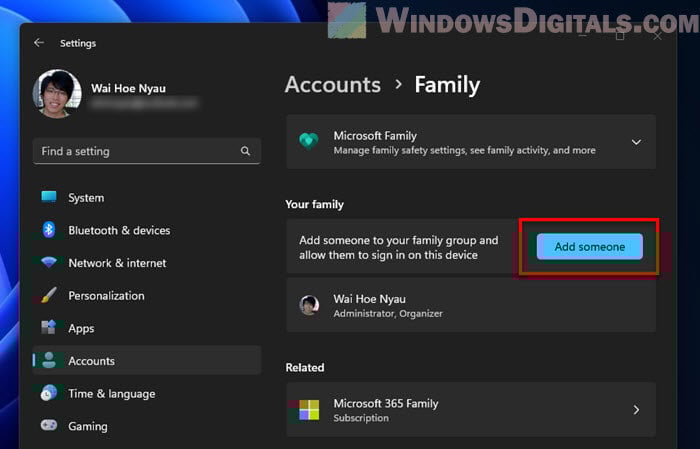Viewport: 700px width, 449px height.
Task: Click the Accounts person icon
Action: click(x=49, y=360)
